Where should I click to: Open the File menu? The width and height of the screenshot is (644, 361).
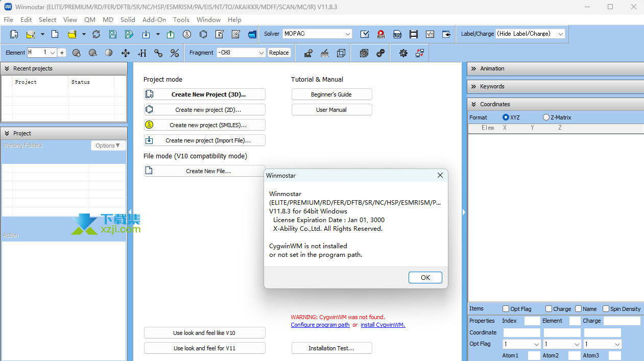tap(8, 19)
